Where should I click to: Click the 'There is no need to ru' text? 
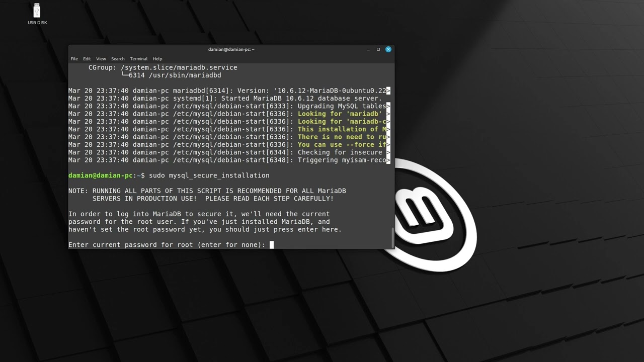click(x=342, y=137)
